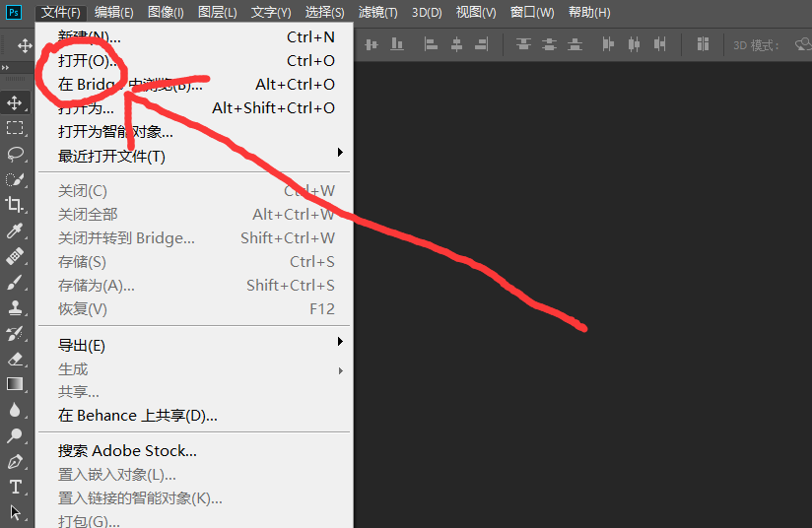Choose 在 Behance 上共享(D)... entry
This screenshot has height=528, width=812.
[x=194, y=415]
